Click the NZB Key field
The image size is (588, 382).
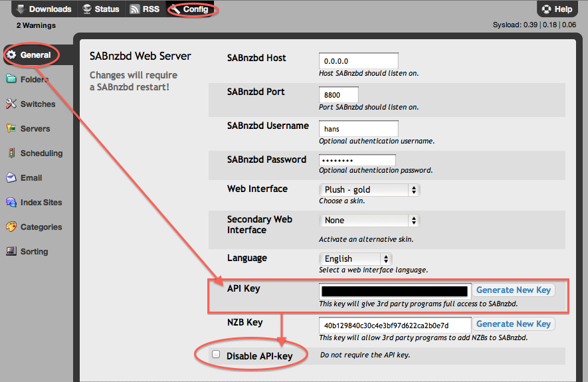pos(395,326)
